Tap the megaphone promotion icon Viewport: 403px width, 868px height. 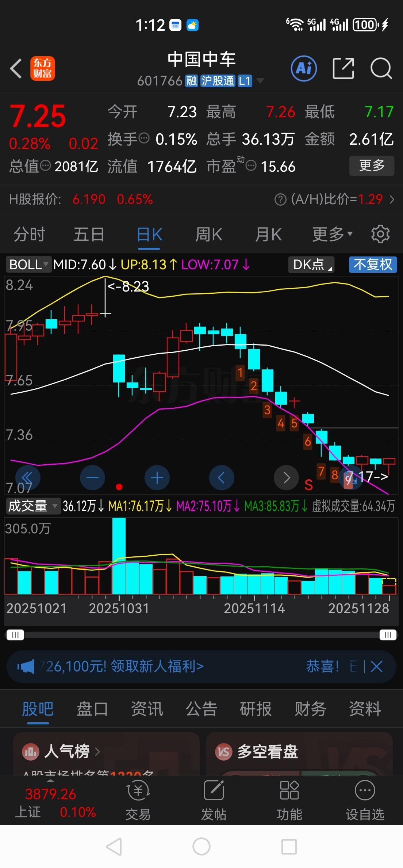pyautogui.click(x=26, y=667)
